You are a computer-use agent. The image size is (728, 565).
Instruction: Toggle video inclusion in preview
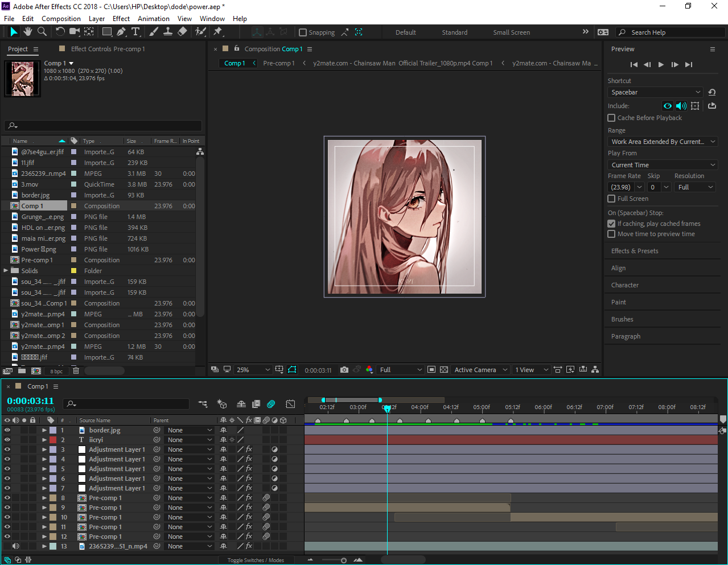[668, 106]
